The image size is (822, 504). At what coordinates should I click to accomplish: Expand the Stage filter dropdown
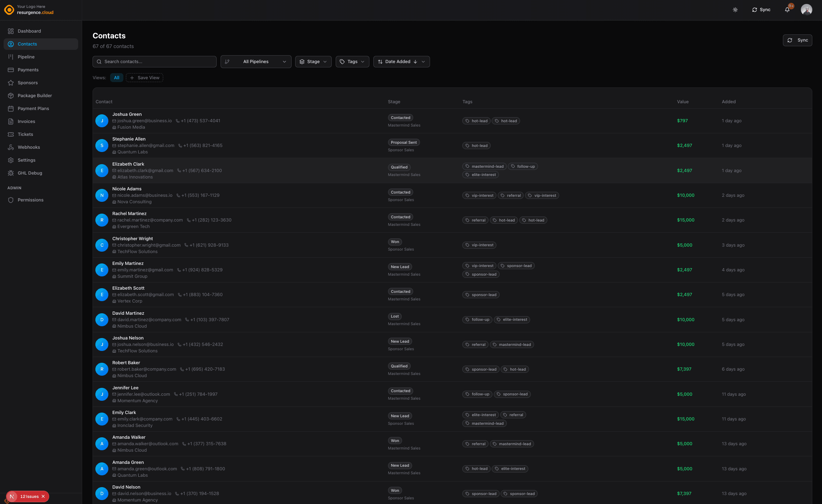tap(313, 62)
